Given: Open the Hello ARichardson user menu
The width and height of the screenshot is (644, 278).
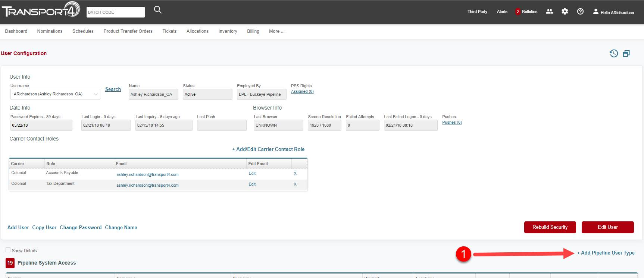Looking at the screenshot, I should (613, 12).
